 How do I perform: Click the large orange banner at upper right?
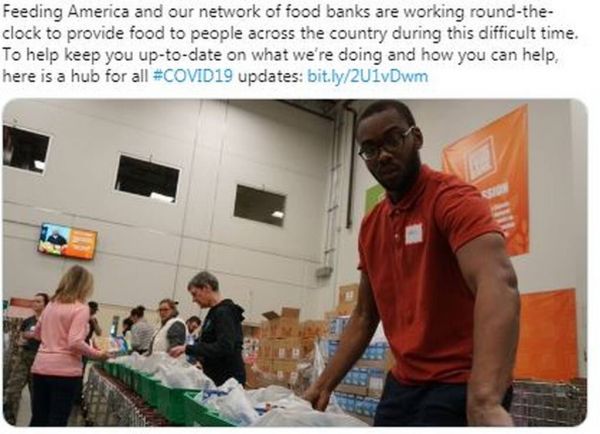pos(487,179)
